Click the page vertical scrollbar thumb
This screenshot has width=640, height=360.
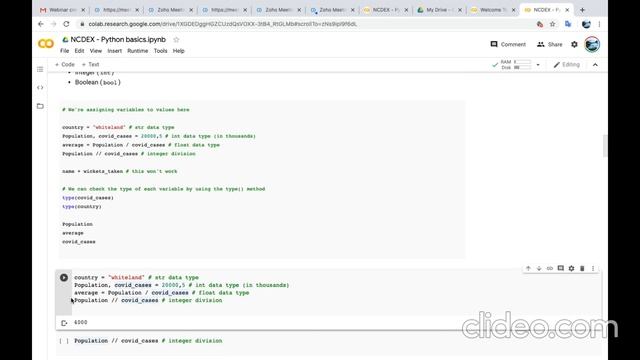605,145
